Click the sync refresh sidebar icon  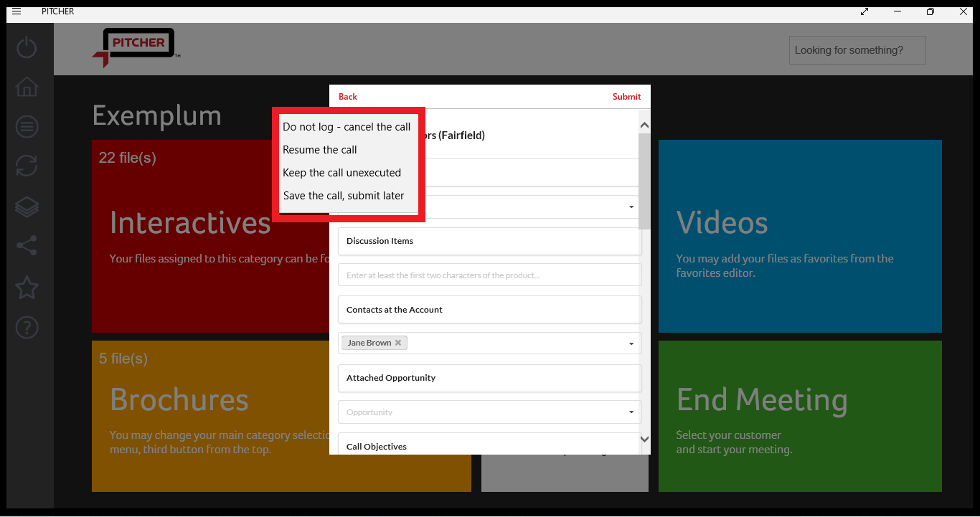click(27, 166)
